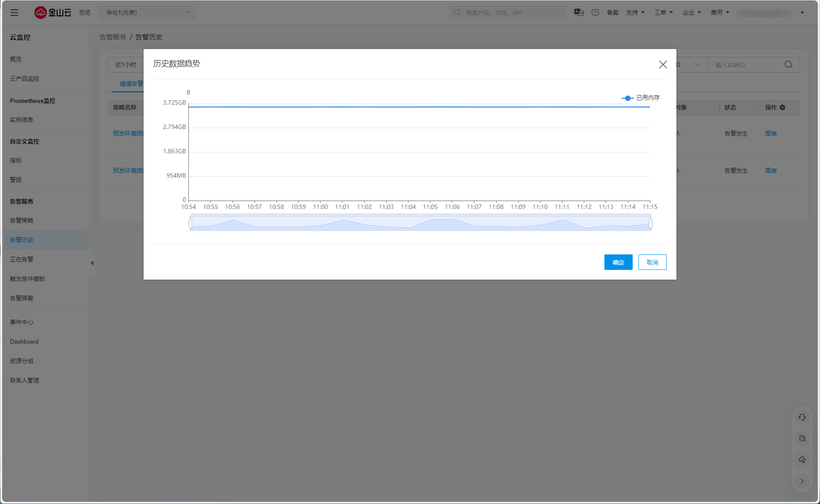
Task: Open Dashboard in the sidebar
Action: [x=24, y=341]
